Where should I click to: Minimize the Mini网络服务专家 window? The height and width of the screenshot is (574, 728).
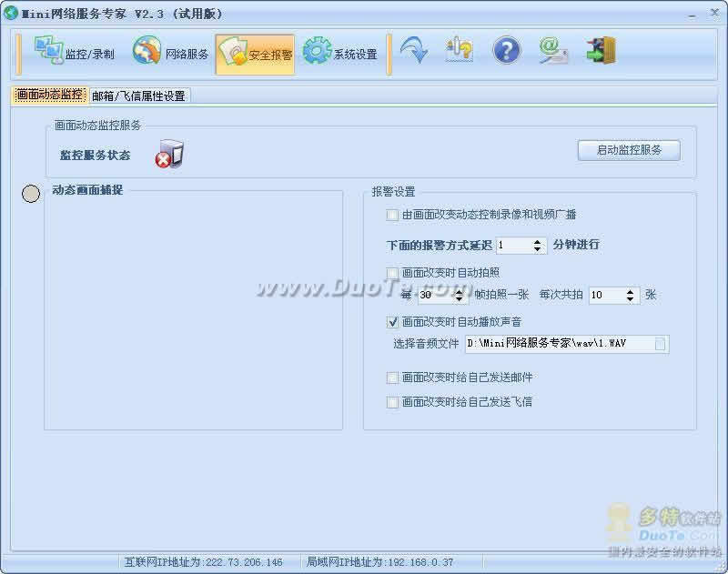692,15
